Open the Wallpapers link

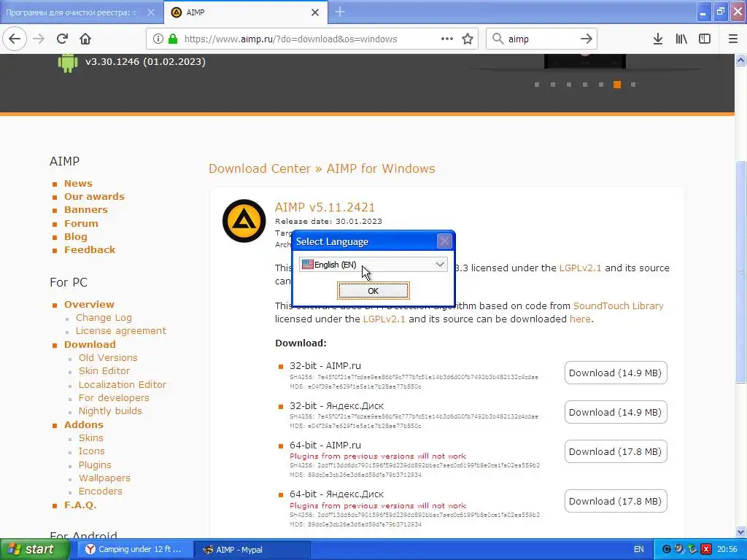(104, 478)
